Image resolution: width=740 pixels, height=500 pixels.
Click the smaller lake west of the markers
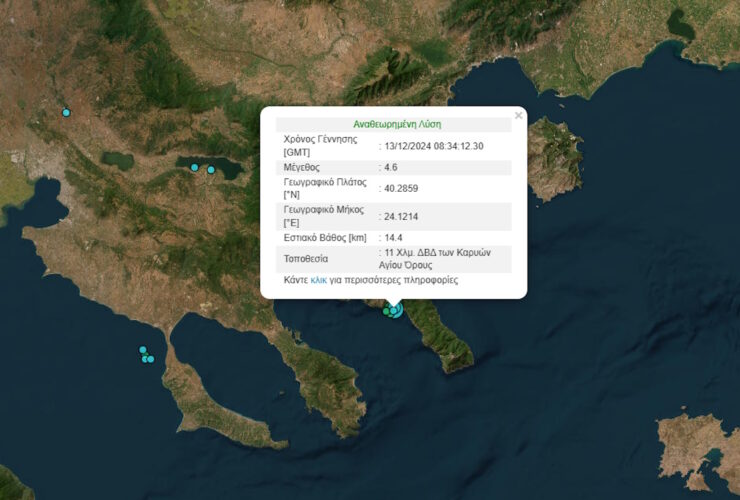pos(118,160)
